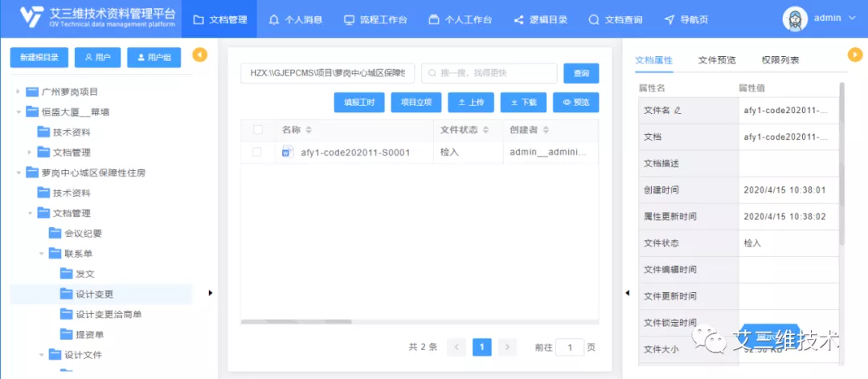The height and width of the screenshot is (379, 868).
Task: Click the file name afy1-code202011-S0001
Action: [355, 152]
